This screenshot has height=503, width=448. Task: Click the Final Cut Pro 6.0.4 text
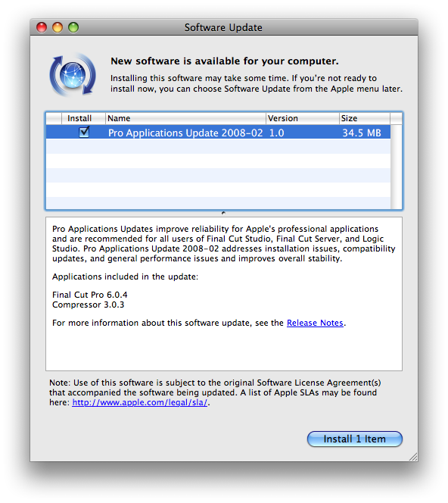click(x=90, y=295)
